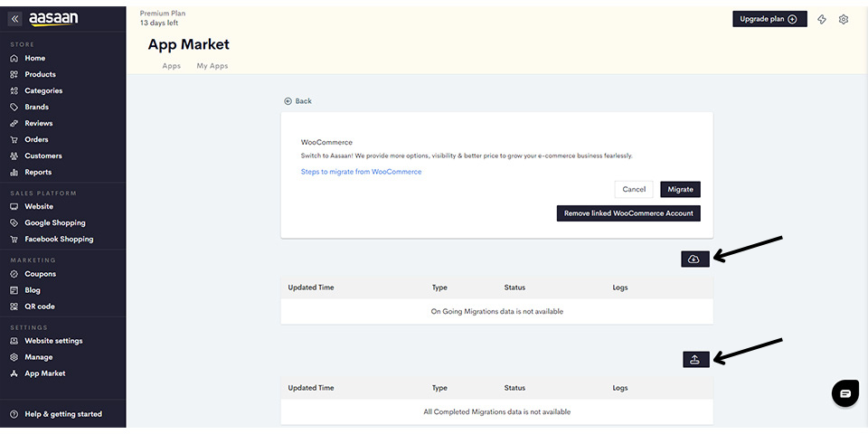Open the chat support bubble
The image size is (868, 434).
[x=845, y=393]
